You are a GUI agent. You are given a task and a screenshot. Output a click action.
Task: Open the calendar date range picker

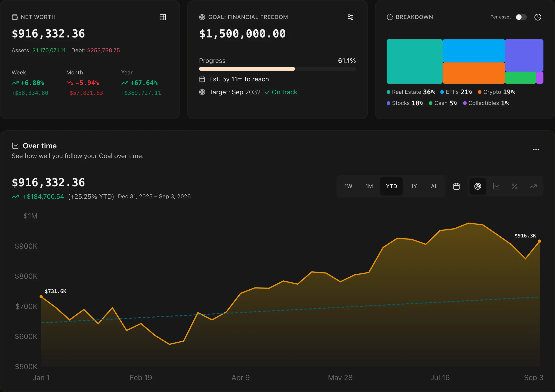pyautogui.click(x=456, y=186)
